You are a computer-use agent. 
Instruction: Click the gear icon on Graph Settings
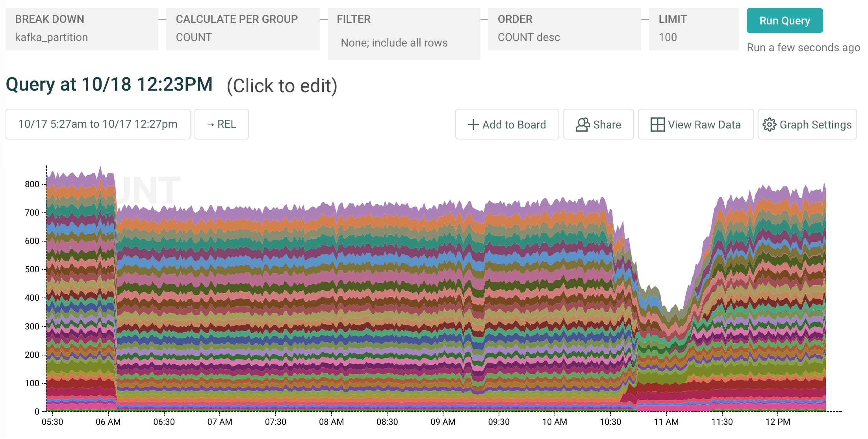coord(769,125)
